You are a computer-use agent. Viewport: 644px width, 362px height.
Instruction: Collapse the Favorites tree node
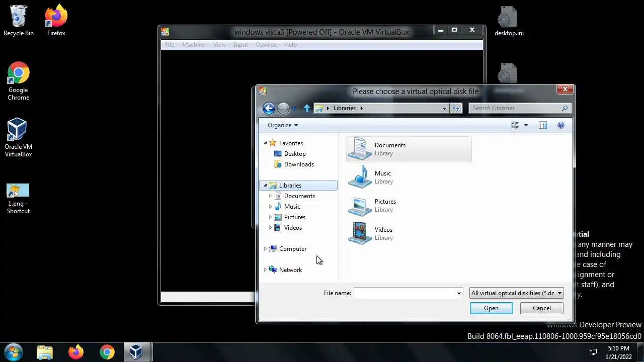265,143
